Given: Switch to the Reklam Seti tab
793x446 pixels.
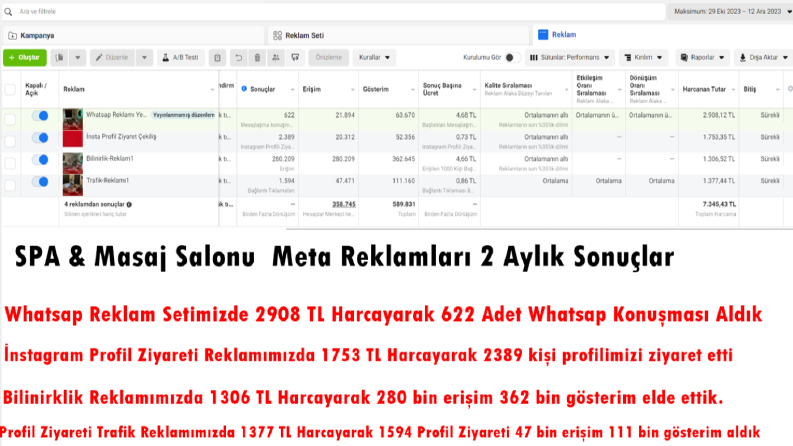Looking at the screenshot, I should point(400,35).
